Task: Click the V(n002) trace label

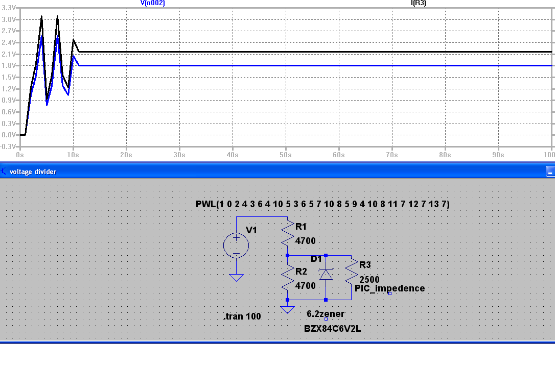Action: (x=153, y=3)
